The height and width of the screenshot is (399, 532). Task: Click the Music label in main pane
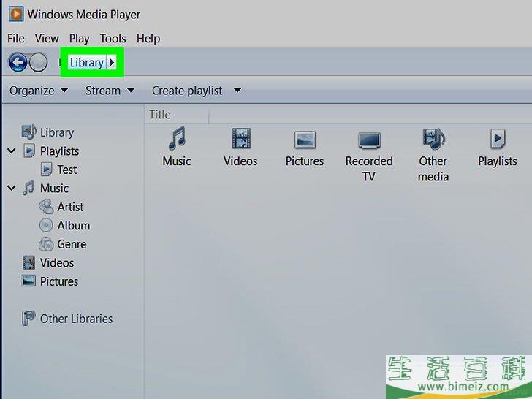[176, 161]
